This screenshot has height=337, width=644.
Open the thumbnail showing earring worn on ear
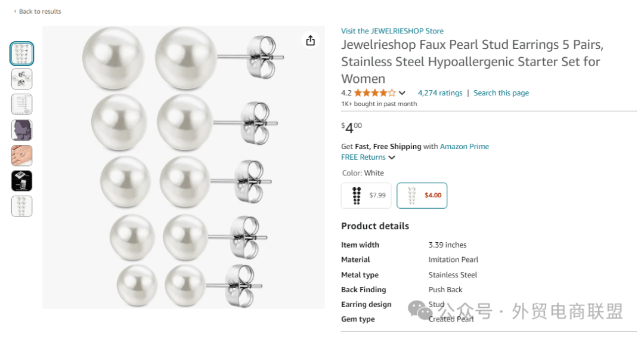click(22, 130)
